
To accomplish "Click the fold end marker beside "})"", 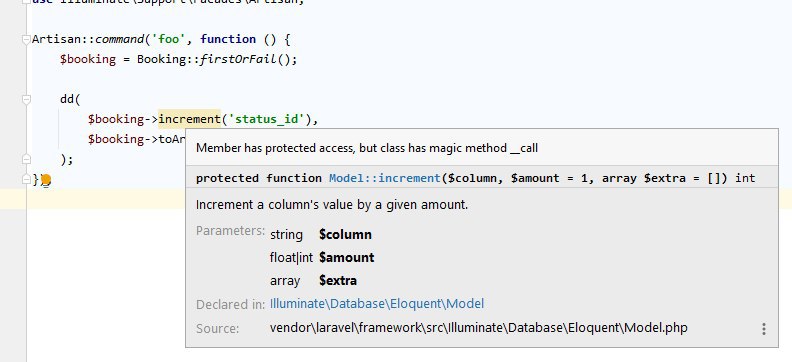I will click(26, 180).
